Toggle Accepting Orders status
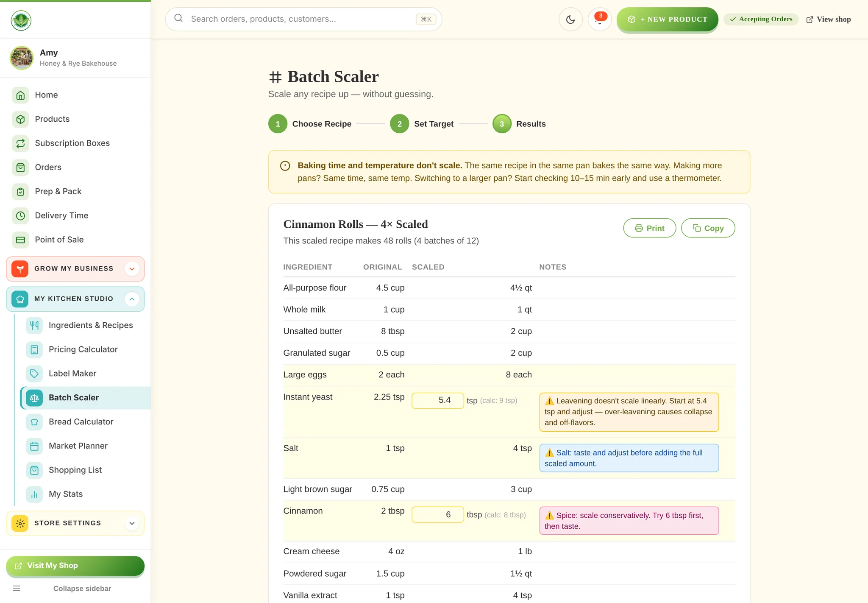868x603 pixels. click(x=761, y=19)
